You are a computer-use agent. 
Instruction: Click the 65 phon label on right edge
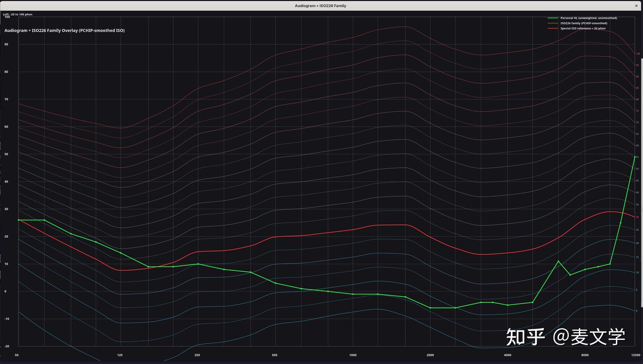(x=637, y=134)
